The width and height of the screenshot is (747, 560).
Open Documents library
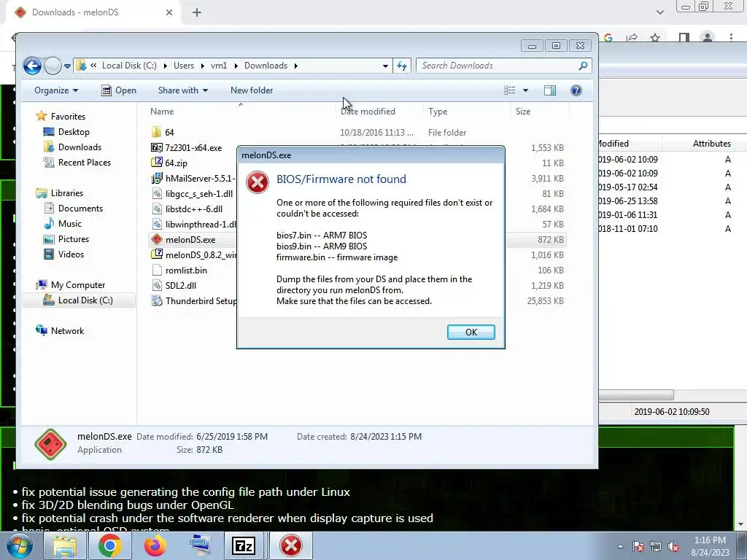[80, 209]
